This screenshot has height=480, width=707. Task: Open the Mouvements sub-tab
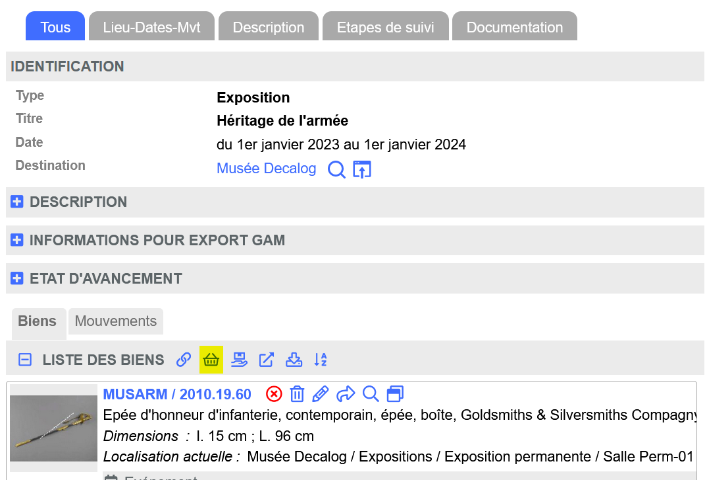(116, 322)
